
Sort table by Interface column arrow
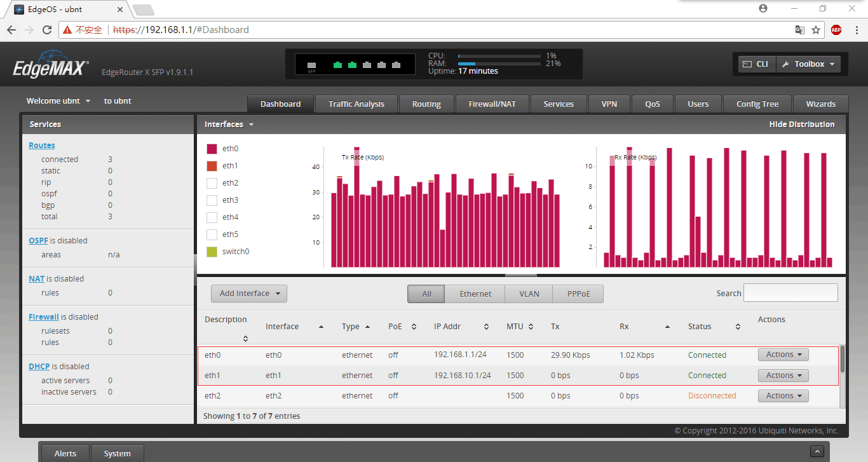(x=321, y=327)
